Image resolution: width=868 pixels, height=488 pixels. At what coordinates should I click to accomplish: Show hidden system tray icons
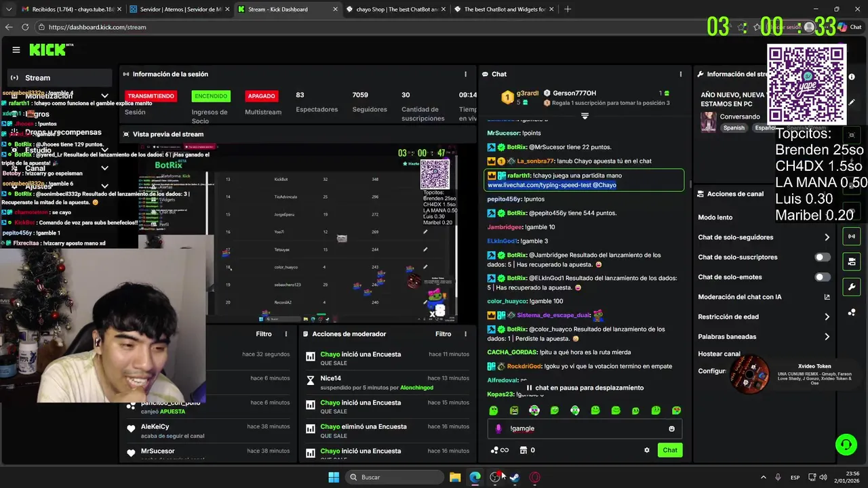click(763, 477)
